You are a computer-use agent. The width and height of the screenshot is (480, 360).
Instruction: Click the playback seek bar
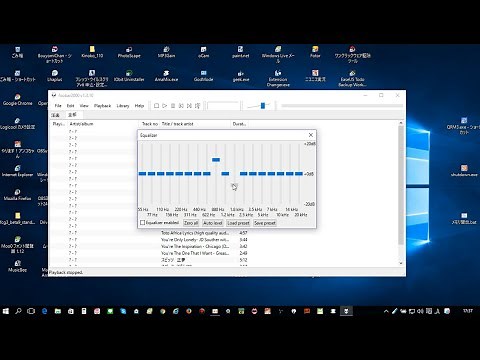[342, 106]
